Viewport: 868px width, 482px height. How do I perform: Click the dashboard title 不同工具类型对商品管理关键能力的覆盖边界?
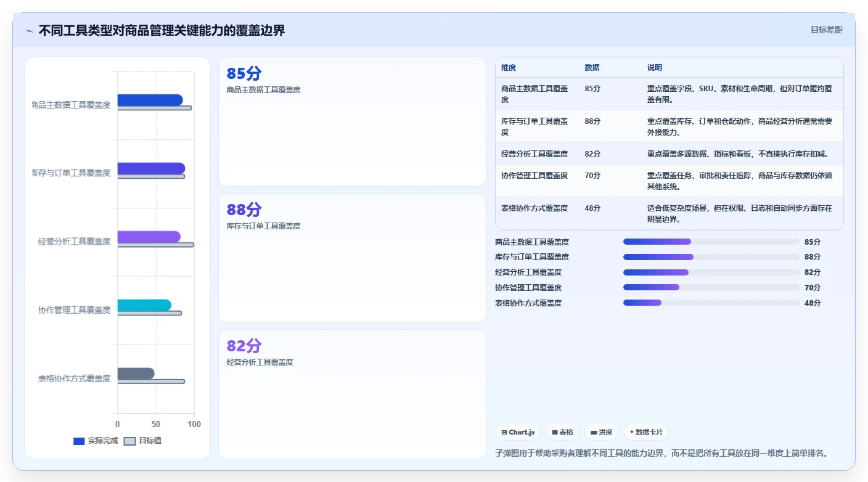pos(162,31)
